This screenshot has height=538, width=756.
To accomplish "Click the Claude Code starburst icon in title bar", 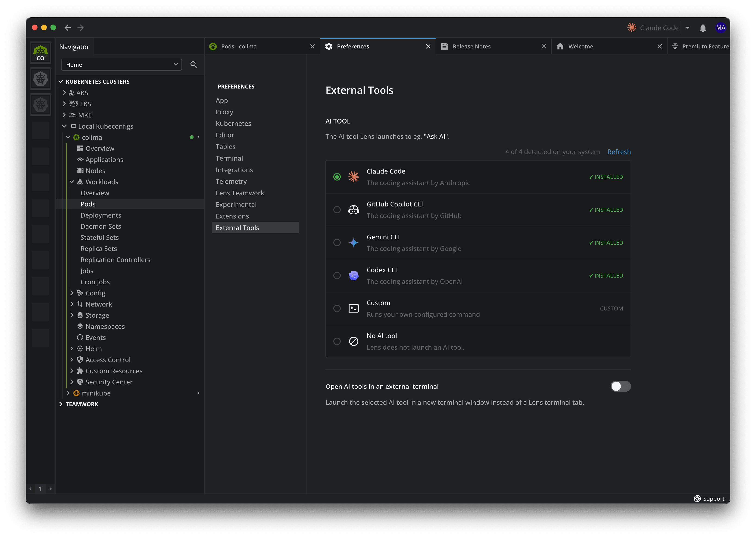I will click(631, 28).
